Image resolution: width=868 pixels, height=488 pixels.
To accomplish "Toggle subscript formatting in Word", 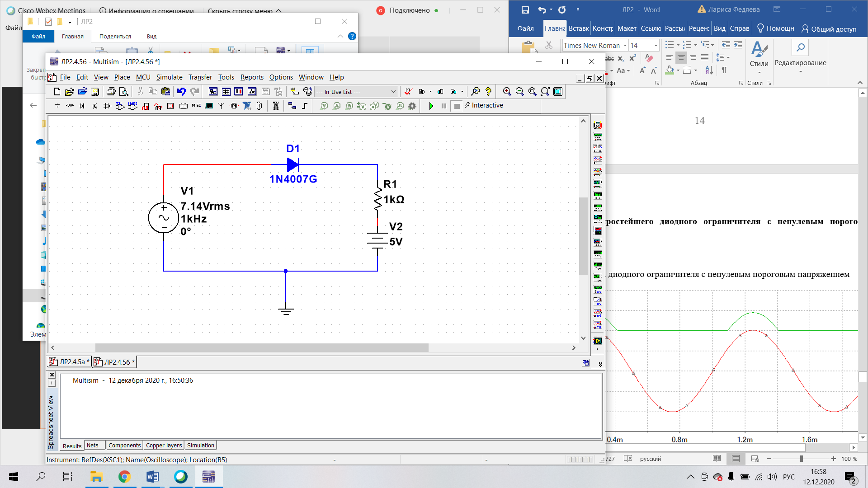I will (x=621, y=59).
